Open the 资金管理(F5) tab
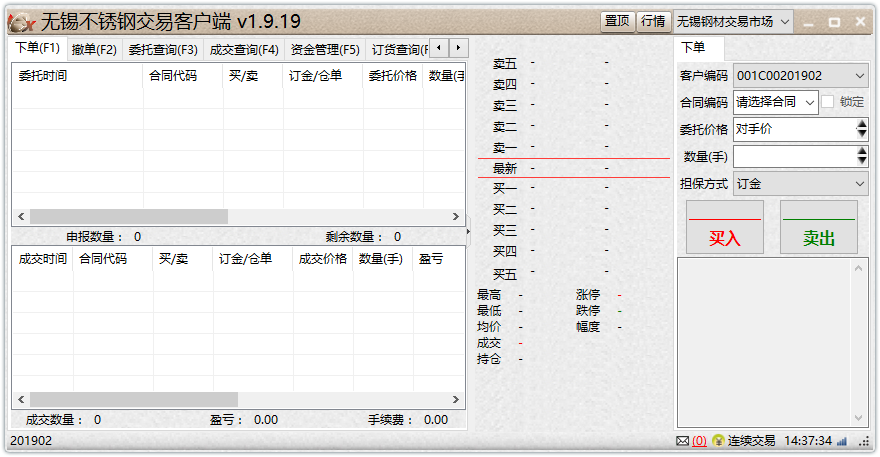Viewport: 880px width, 457px height. [x=325, y=49]
